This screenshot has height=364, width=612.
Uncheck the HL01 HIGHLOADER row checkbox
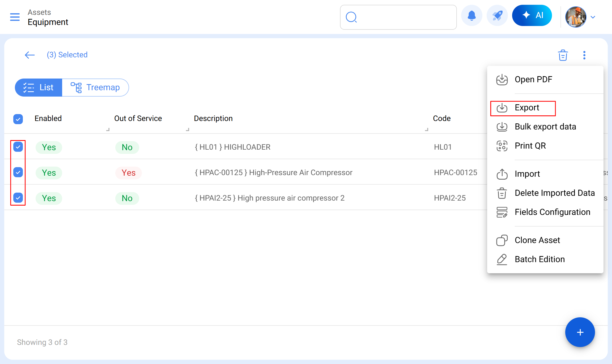pos(18,147)
